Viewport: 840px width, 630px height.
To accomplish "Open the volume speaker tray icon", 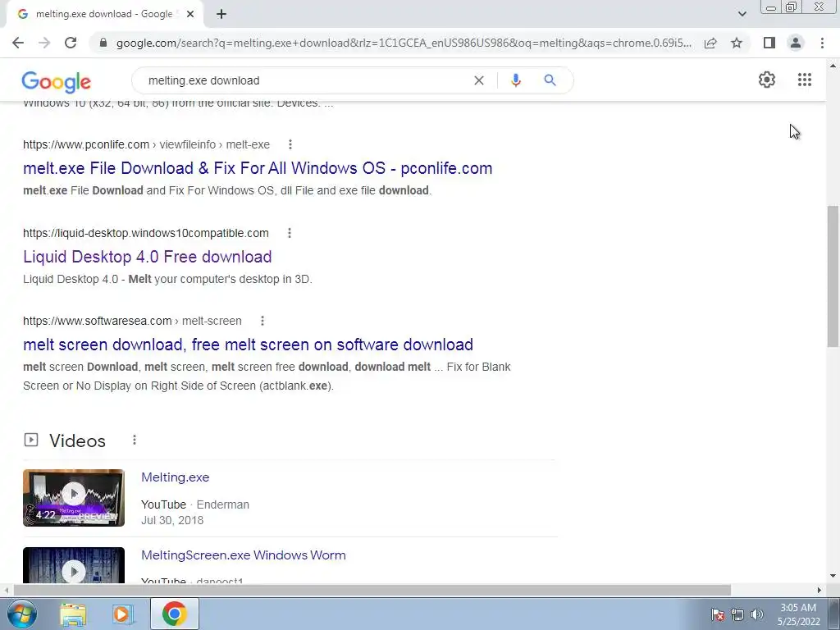I will coord(757,614).
